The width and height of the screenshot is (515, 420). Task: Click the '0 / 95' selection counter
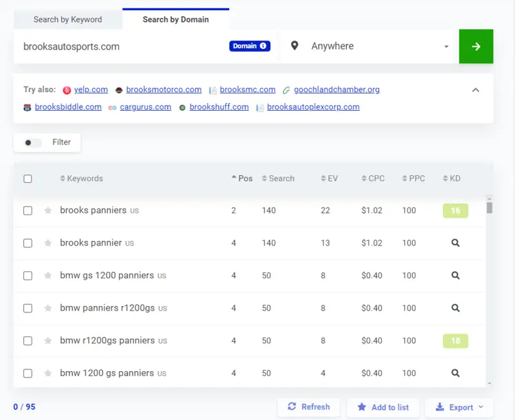click(24, 407)
